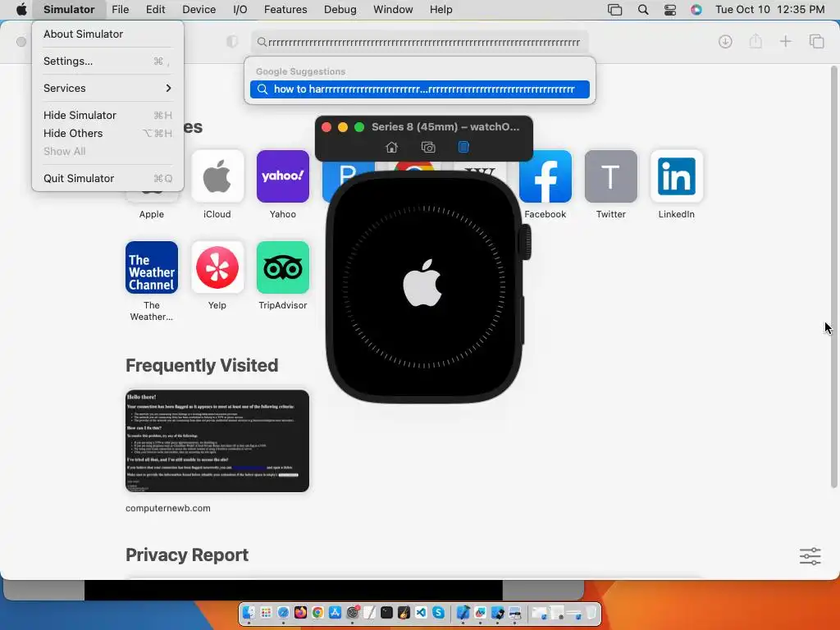This screenshot has height=630, width=840.
Task: Click the Home button in watch simulator toolbar
Action: click(391, 147)
